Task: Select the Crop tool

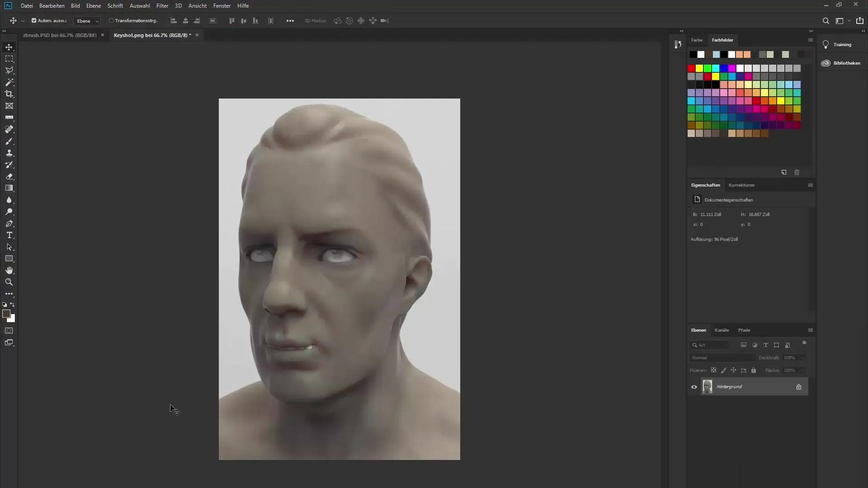Action: click(9, 94)
